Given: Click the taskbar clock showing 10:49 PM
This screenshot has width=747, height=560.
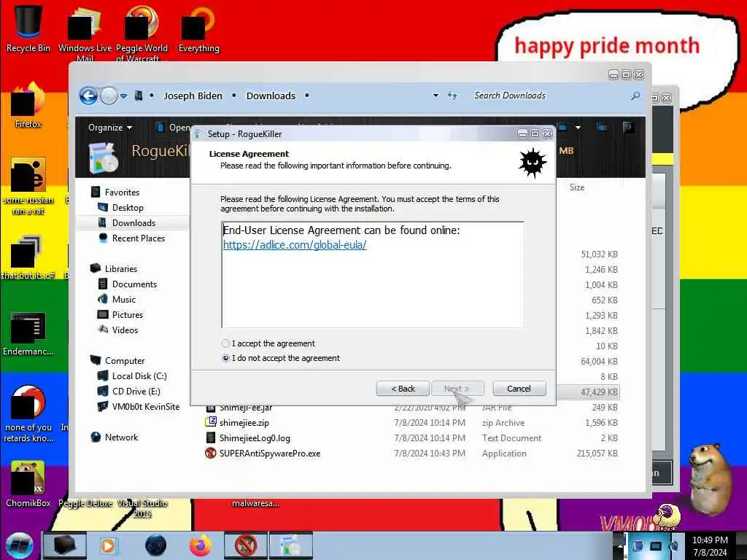Looking at the screenshot, I should pos(710,546).
